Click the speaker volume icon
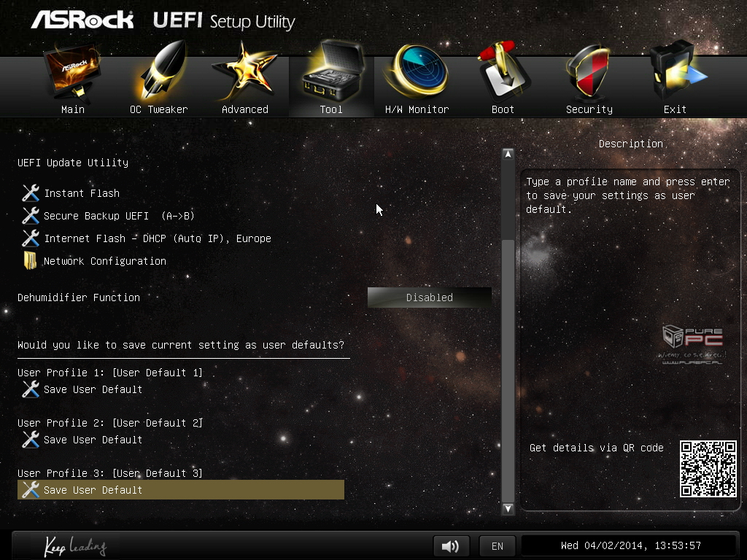This screenshot has width=747, height=560. tap(451, 545)
